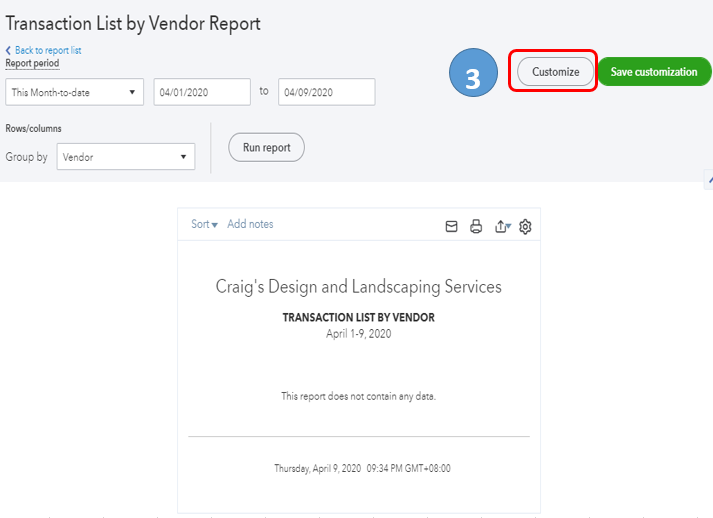Expand the Sort dropdown
This screenshot has width=713, height=518.
point(204,224)
